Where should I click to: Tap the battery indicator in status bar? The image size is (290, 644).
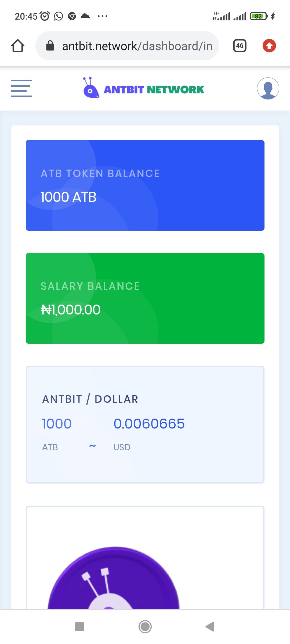click(x=259, y=16)
